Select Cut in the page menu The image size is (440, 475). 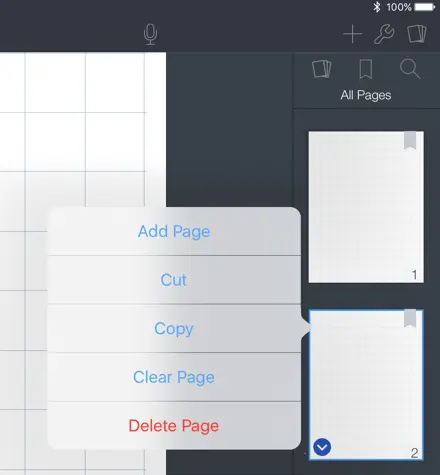174,280
